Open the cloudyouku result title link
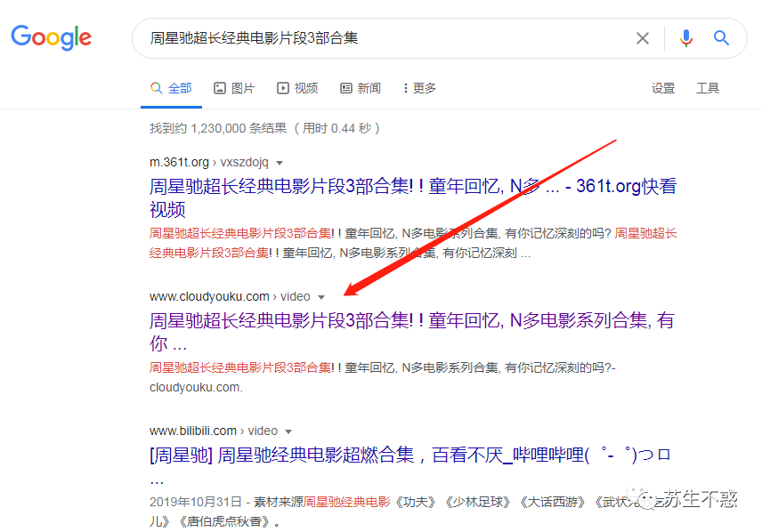Screen dimensions: 762x532 coord(411,332)
